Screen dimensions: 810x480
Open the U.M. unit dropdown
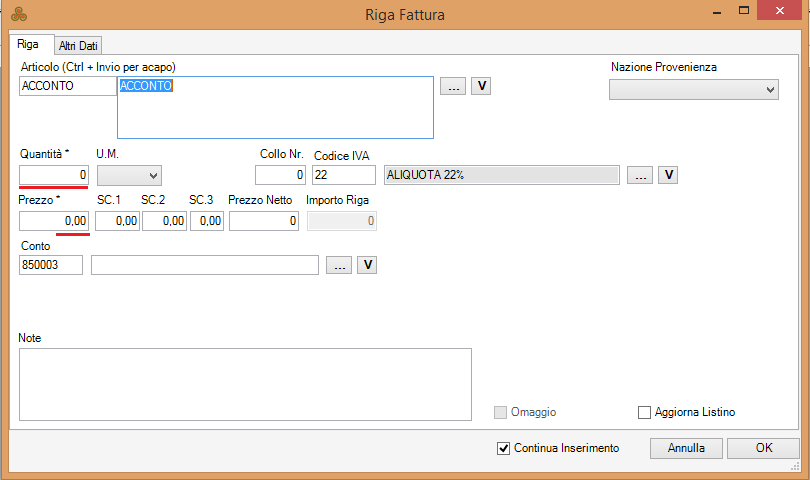pyautogui.click(x=129, y=176)
